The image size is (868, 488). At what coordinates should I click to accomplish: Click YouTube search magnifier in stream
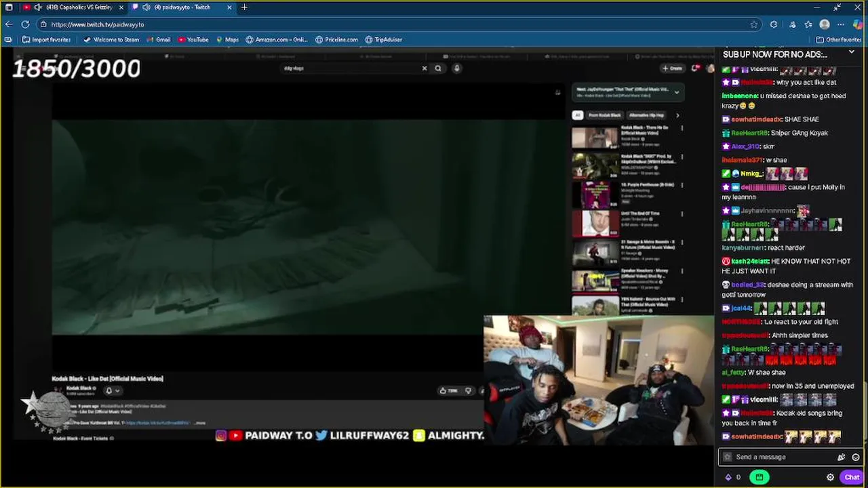(x=438, y=68)
